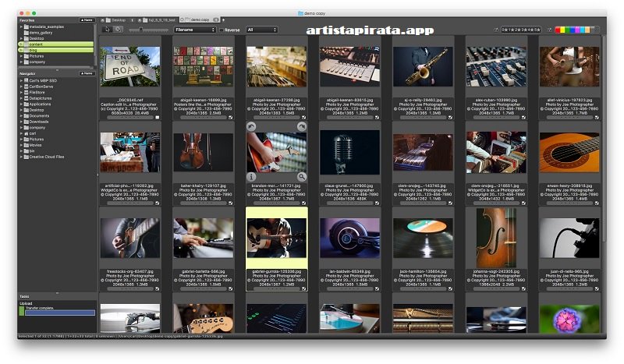Expand the metadata_examples favorites folder
This screenshot has height=364, width=624.
[21, 27]
